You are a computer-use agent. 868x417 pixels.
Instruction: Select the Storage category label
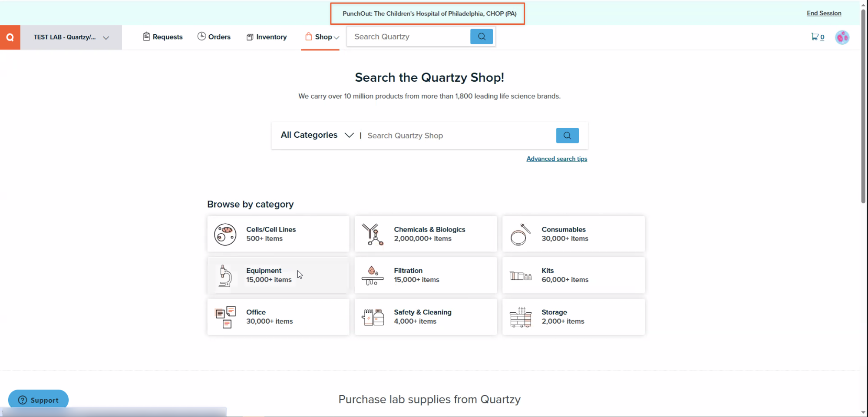click(554, 312)
